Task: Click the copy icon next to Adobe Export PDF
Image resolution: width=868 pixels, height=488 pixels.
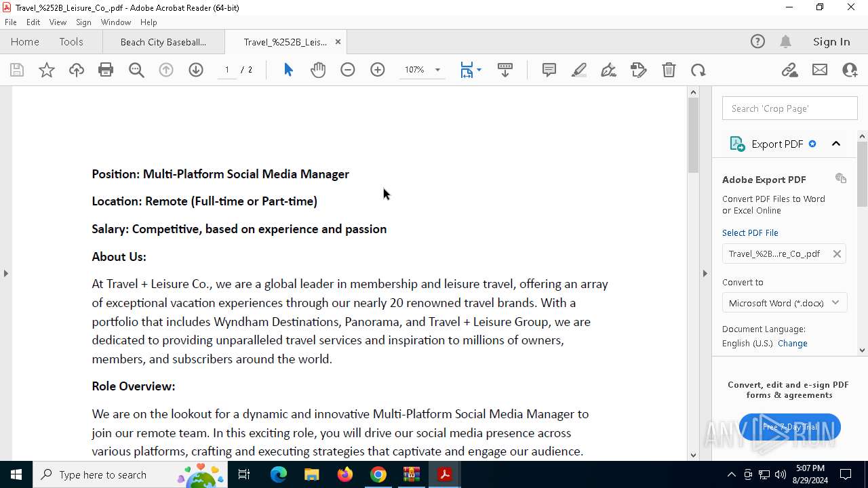Action: tap(841, 178)
